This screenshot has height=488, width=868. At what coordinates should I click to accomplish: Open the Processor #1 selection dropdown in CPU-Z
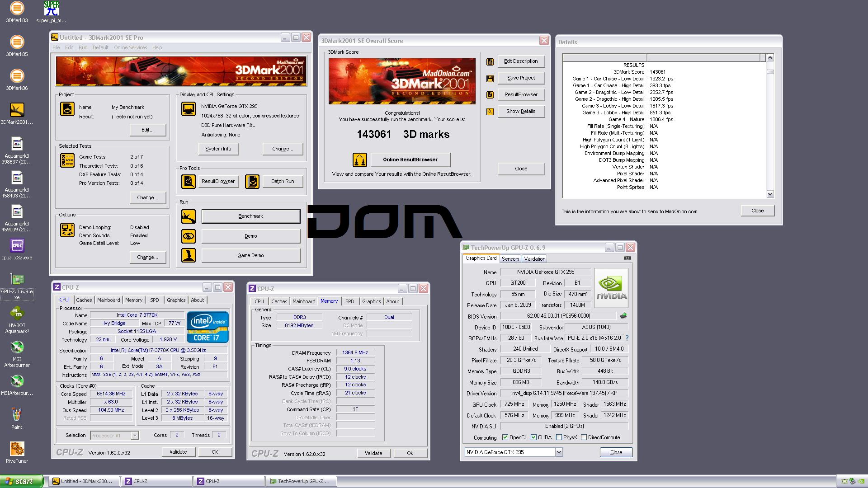coord(134,436)
